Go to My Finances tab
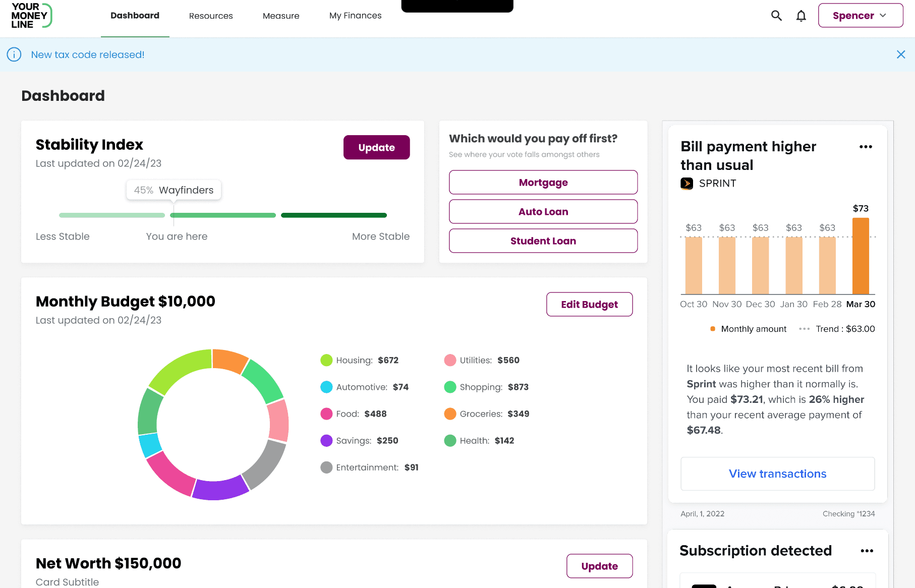 [355, 16]
